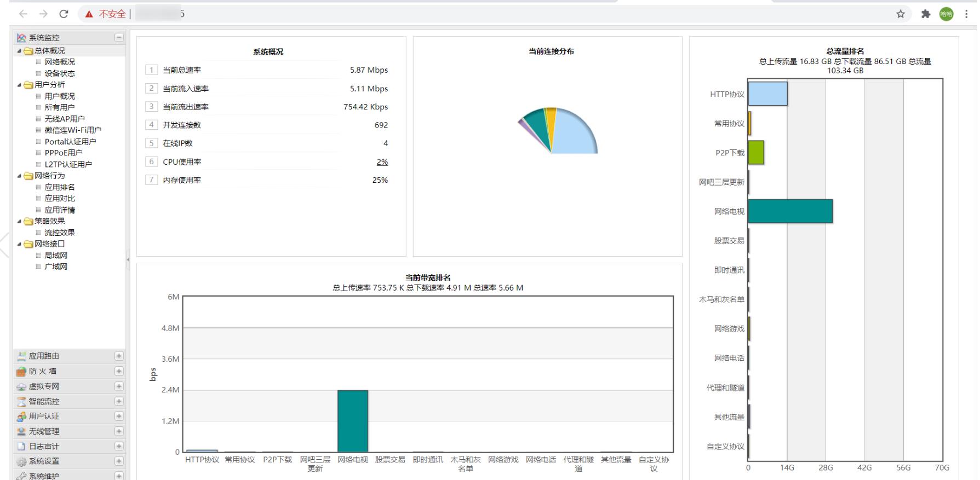This screenshot has height=480, width=980.
Task: Select 局域网 under 网络接口
Action: click(56, 256)
